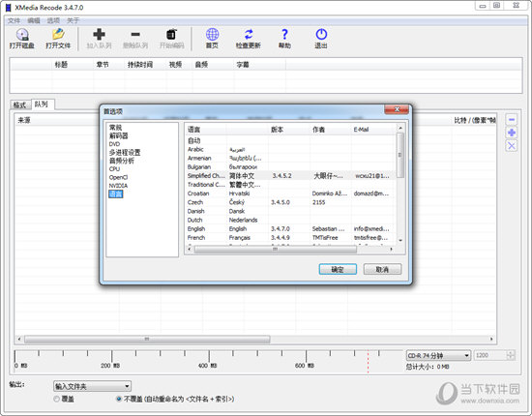Viewport: 532px width, 416px height.
Task: Select the Auto (自动) language row
Action: click(291, 140)
